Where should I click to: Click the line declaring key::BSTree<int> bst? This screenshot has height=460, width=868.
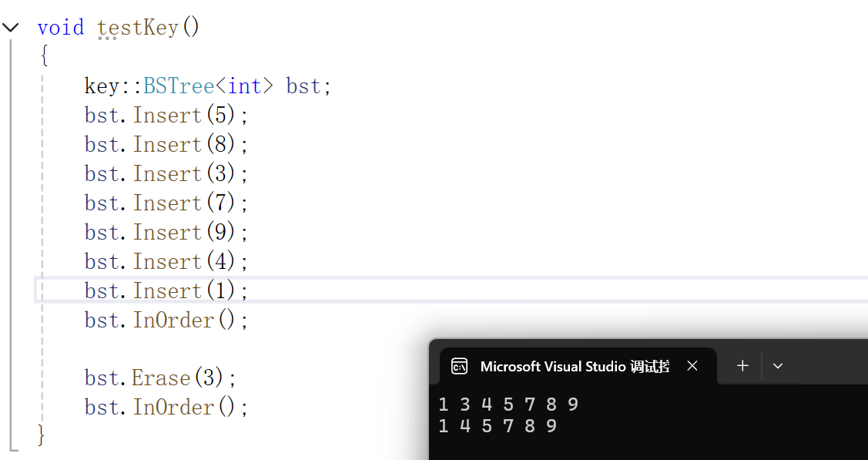(x=208, y=86)
